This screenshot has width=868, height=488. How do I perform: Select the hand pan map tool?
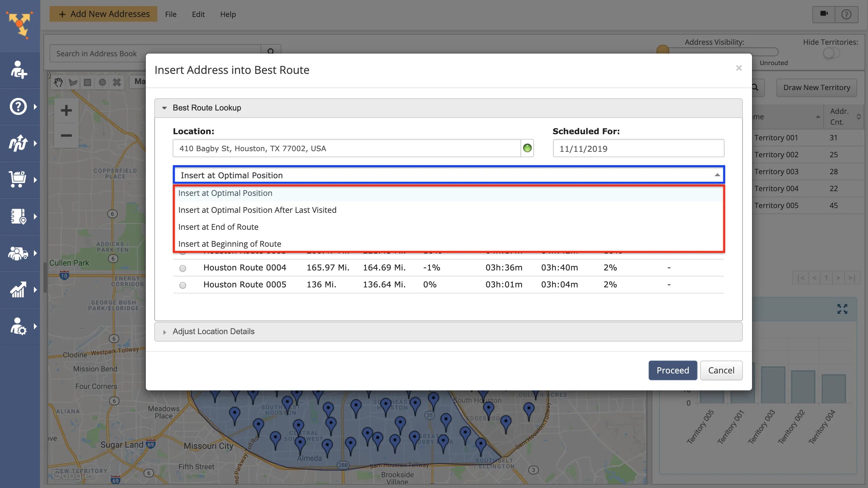pyautogui.click(x=58, y=82)
